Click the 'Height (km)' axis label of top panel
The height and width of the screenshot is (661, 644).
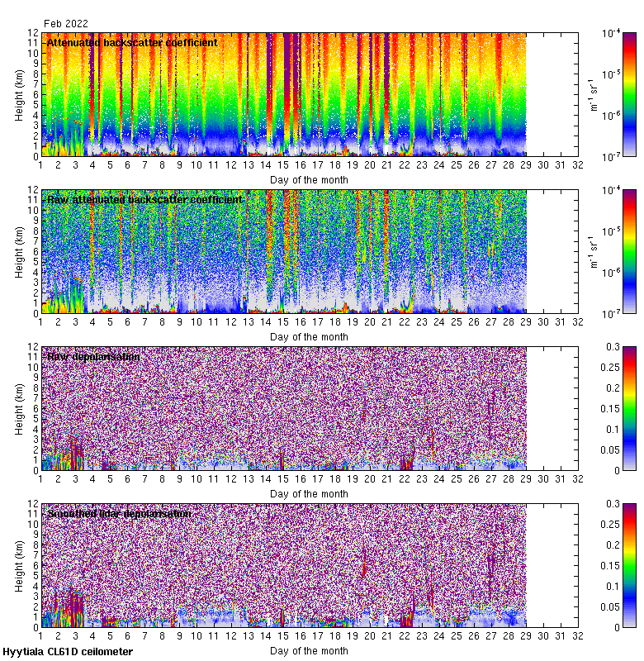pos(19,95)
